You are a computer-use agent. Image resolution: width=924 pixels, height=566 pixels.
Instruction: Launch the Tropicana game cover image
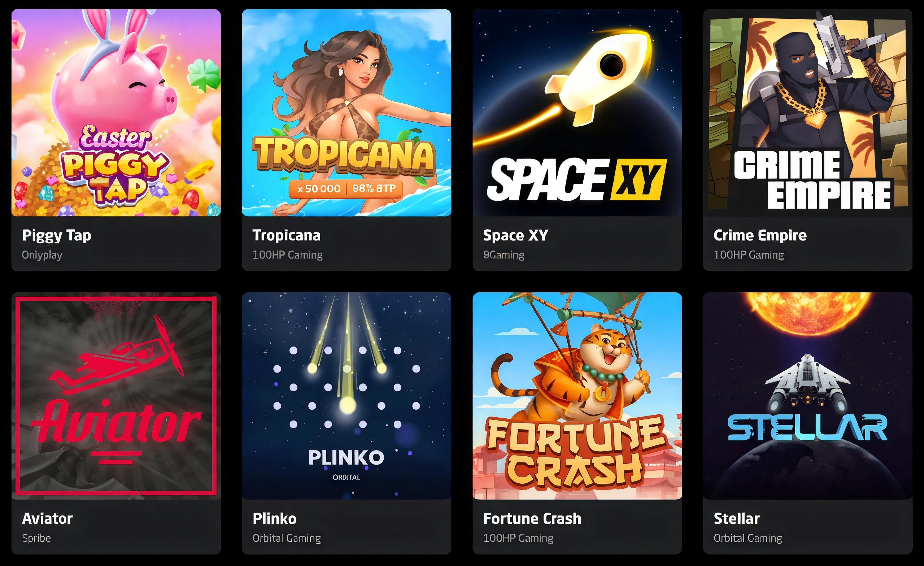point(346,113)
